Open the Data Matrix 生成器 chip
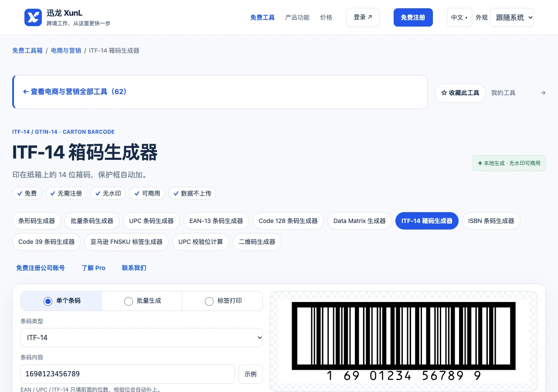This screenshot has width=558, height=392. 360,221
